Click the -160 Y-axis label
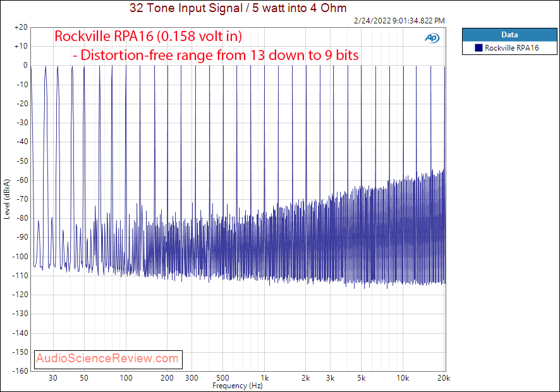 coord(20,371)
